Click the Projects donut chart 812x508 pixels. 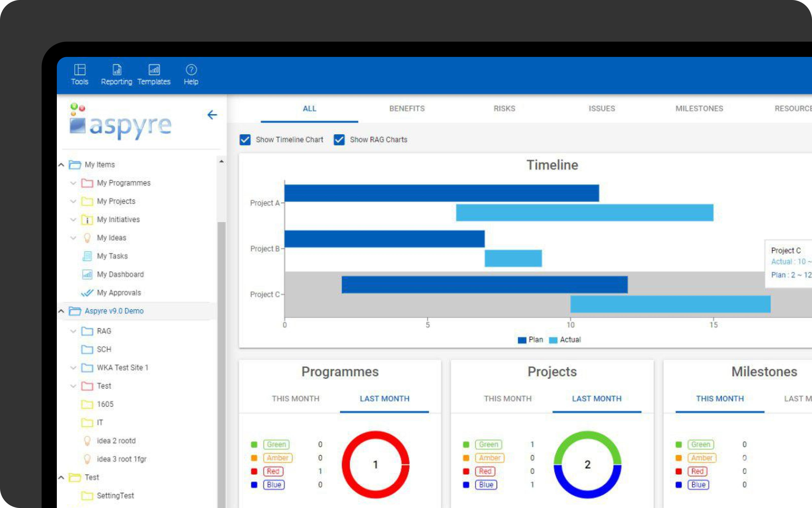[x=587, y=465]
